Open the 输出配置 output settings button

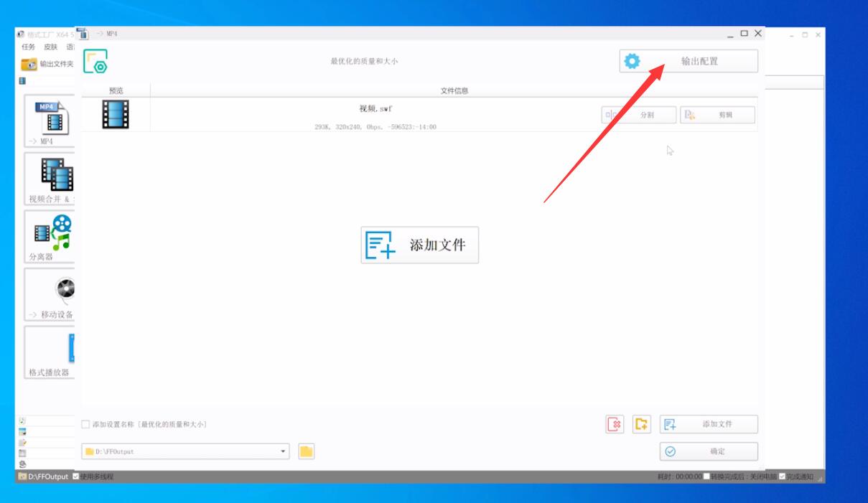[689, 61]
